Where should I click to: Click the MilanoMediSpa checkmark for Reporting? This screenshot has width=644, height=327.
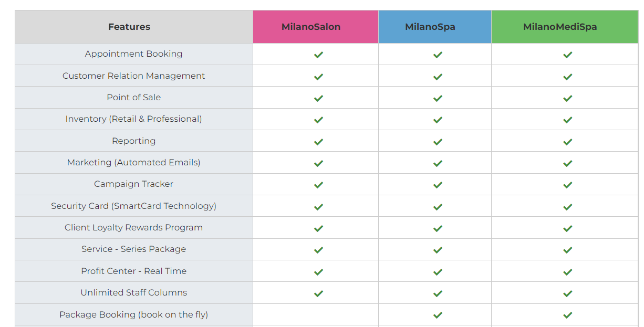[x=567, y=142]
